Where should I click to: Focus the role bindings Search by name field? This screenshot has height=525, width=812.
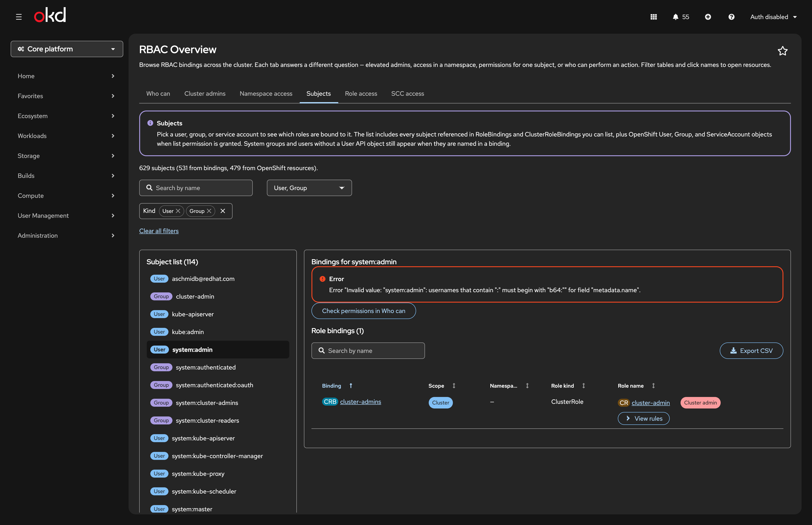click(368, 350)
